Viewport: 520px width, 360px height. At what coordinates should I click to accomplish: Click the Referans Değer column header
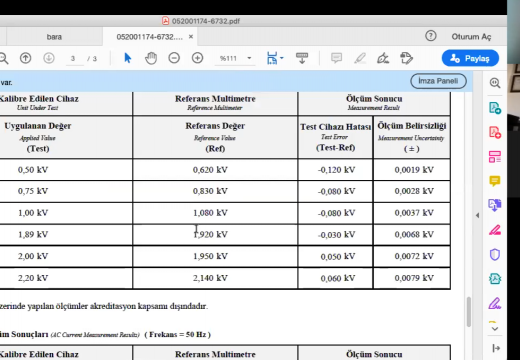(215, 137)
